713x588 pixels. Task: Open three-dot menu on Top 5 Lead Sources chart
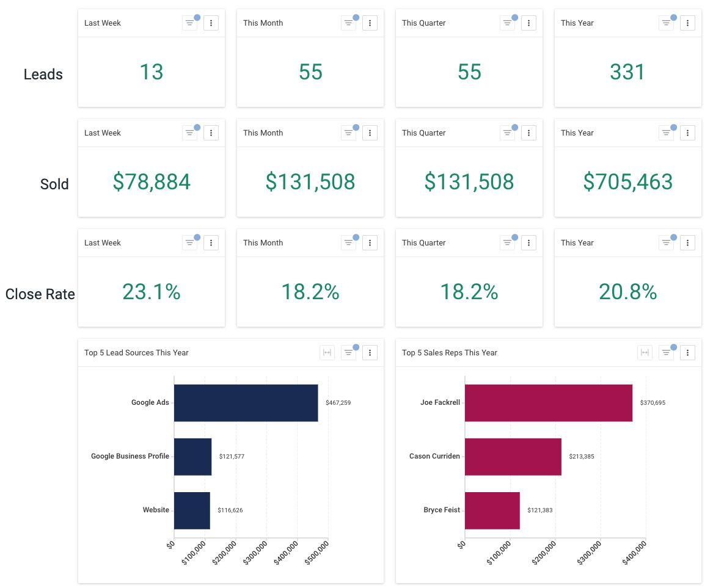(370, 353)
